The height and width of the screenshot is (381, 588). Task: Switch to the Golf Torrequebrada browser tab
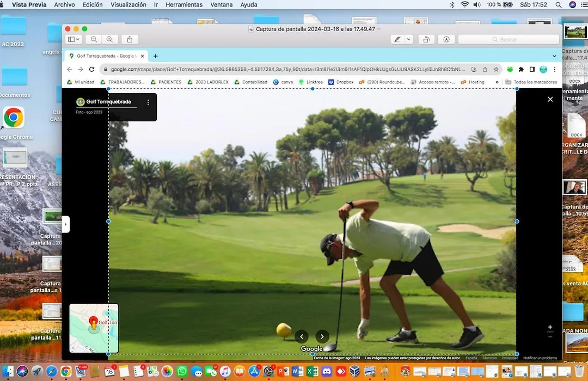(107, 56)
